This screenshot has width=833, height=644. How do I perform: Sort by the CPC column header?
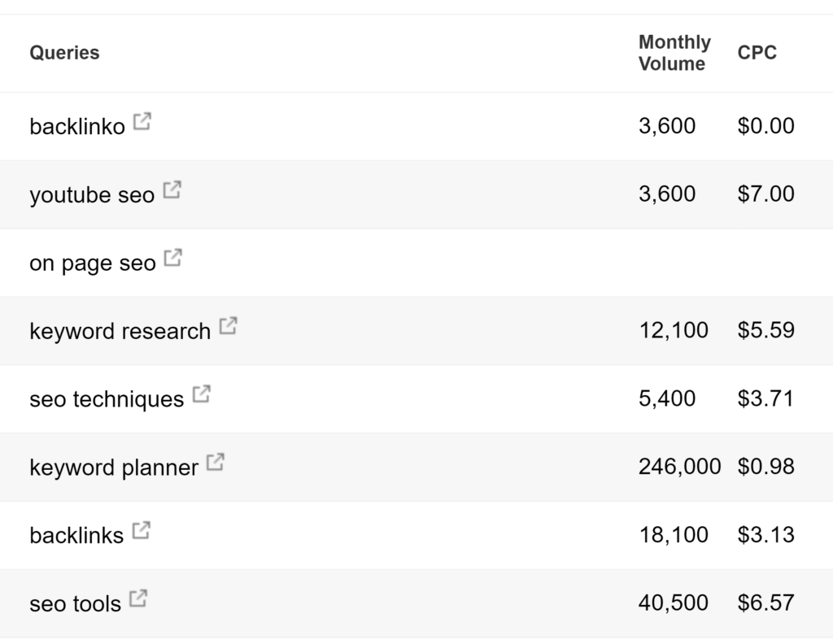(757, 53)
